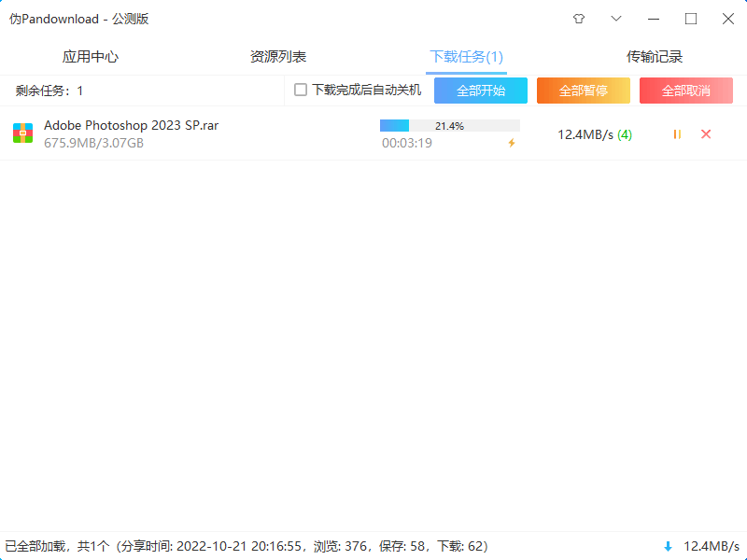Pause the Photoshop download task
The image size is (747, 560).
click(677, 134)
